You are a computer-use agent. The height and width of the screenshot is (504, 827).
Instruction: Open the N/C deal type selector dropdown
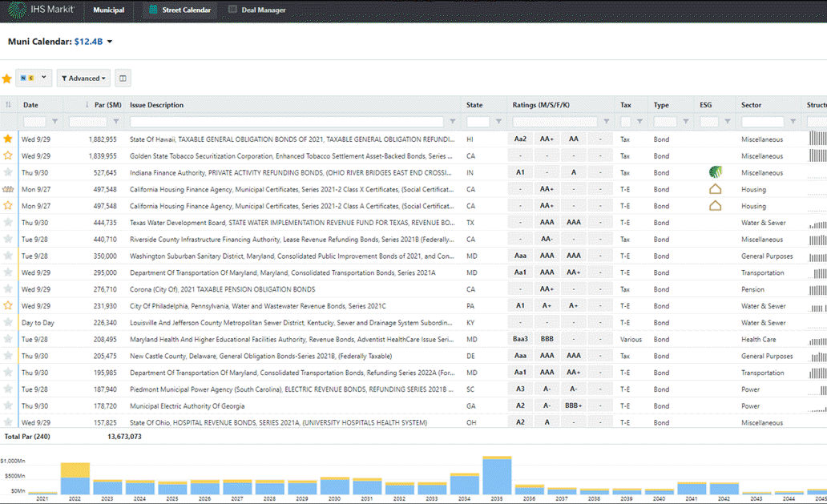point(34,78)
